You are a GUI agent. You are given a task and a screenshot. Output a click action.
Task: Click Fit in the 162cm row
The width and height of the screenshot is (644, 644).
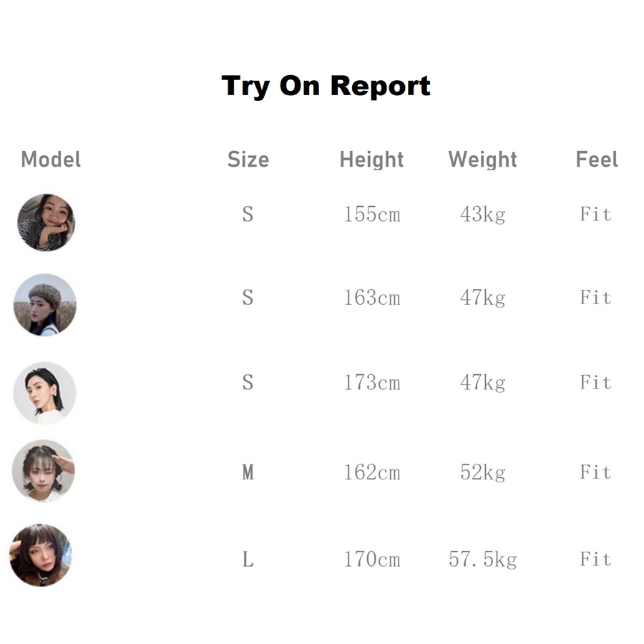595,472
